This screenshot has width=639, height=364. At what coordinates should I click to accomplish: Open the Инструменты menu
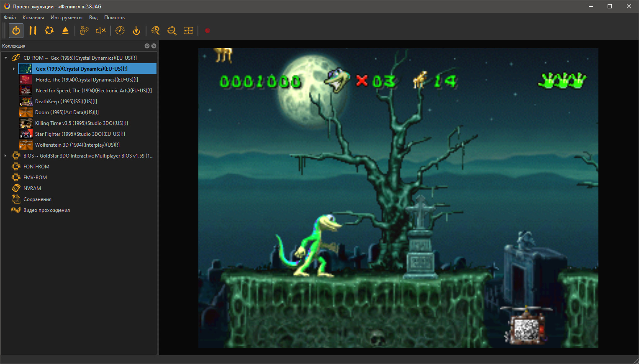67,18
